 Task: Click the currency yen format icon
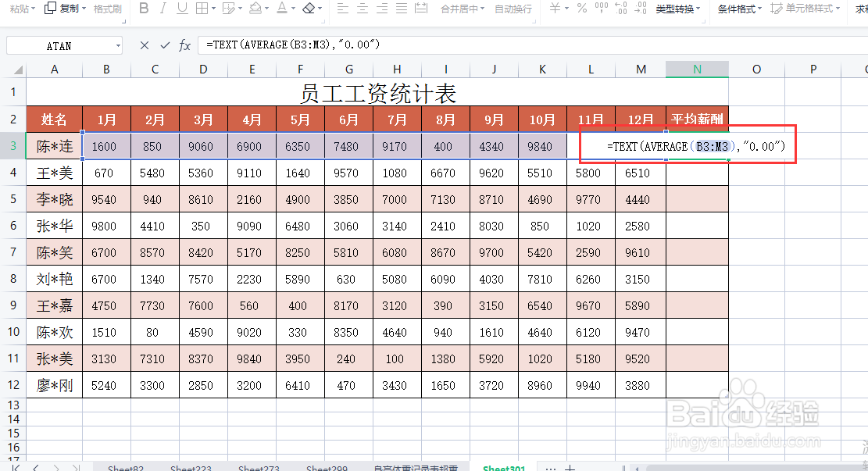[555, 8]
